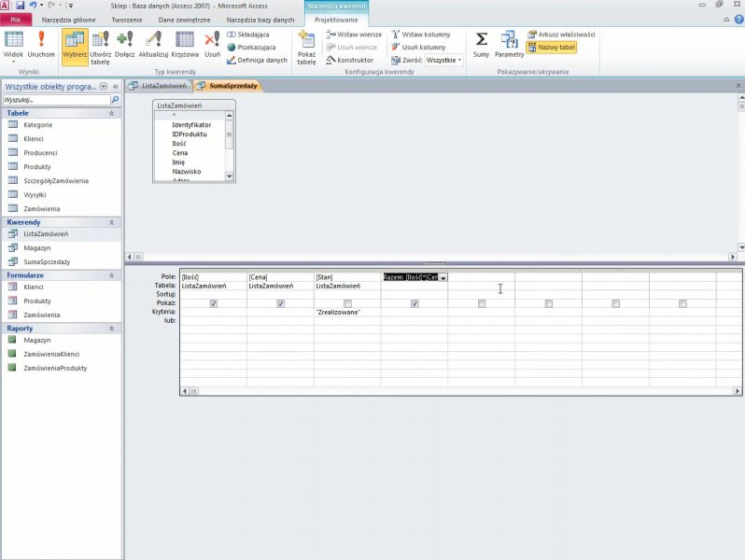Image resolution: width=745 pixels, height=560 pixels.
Task: Open the Zwróć Wszystkie dropdown
Action: pos(444,60)
